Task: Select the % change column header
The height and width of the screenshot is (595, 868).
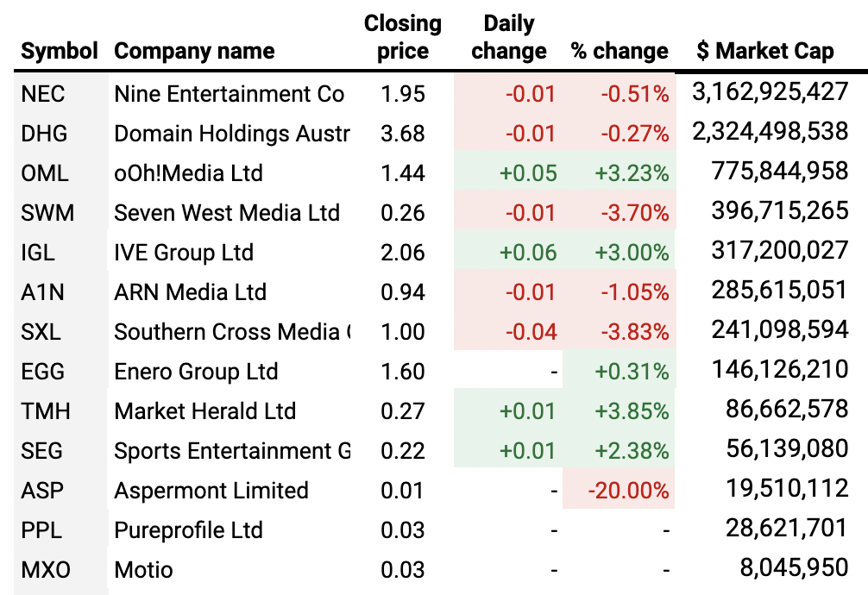Action: [x=620, y=51]
